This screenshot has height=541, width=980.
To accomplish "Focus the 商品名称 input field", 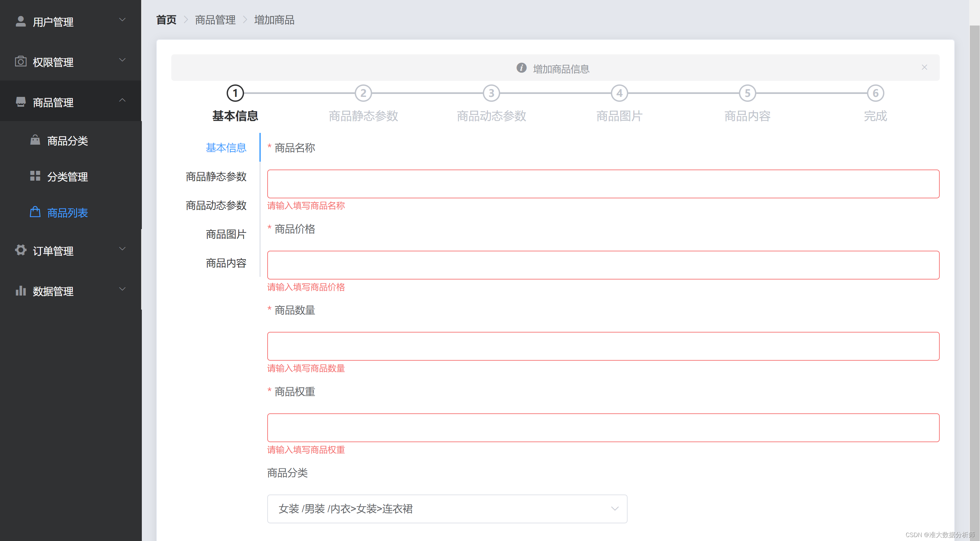I will 603,184.
